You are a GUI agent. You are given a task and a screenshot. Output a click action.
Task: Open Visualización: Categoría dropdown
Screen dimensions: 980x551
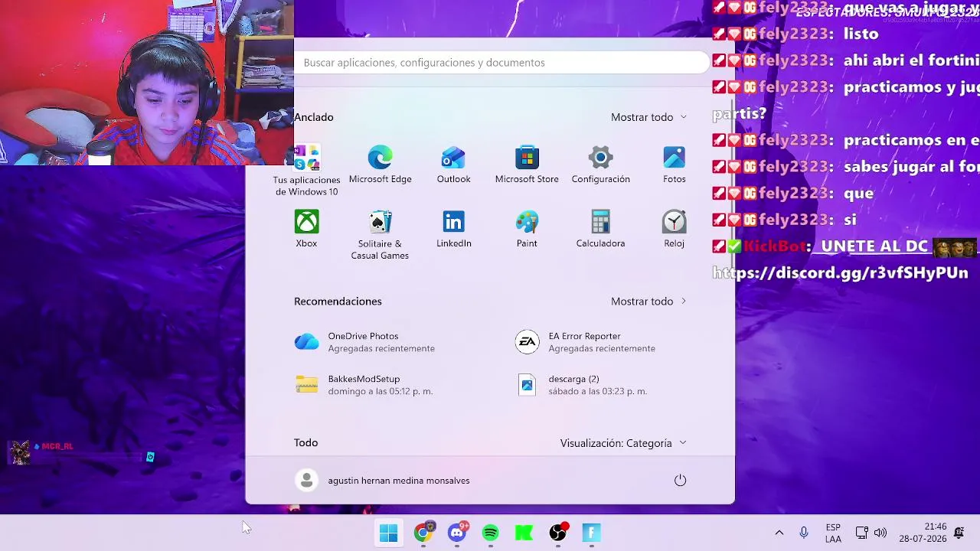tap(623, 443)
